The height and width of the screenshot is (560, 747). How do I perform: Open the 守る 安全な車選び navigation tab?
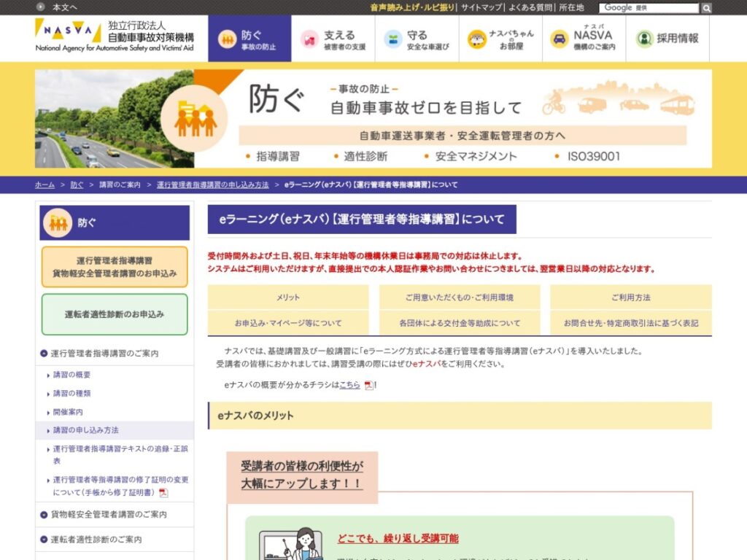point(417,39)
